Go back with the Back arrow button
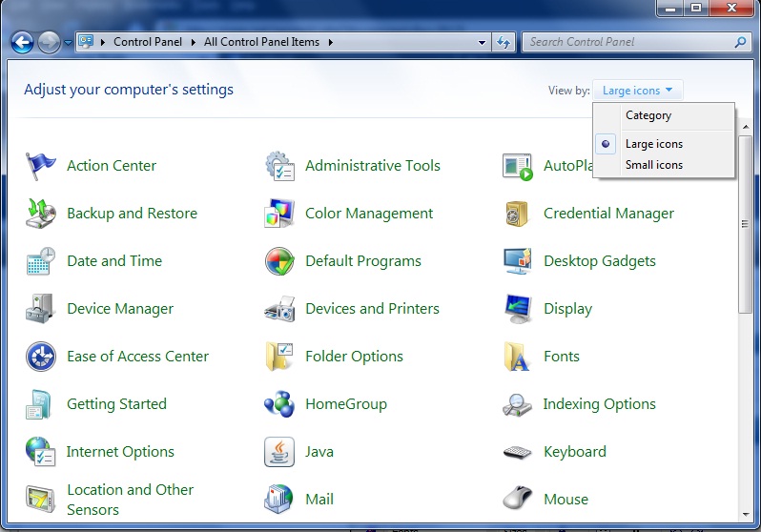 click(x=22, y=43)
